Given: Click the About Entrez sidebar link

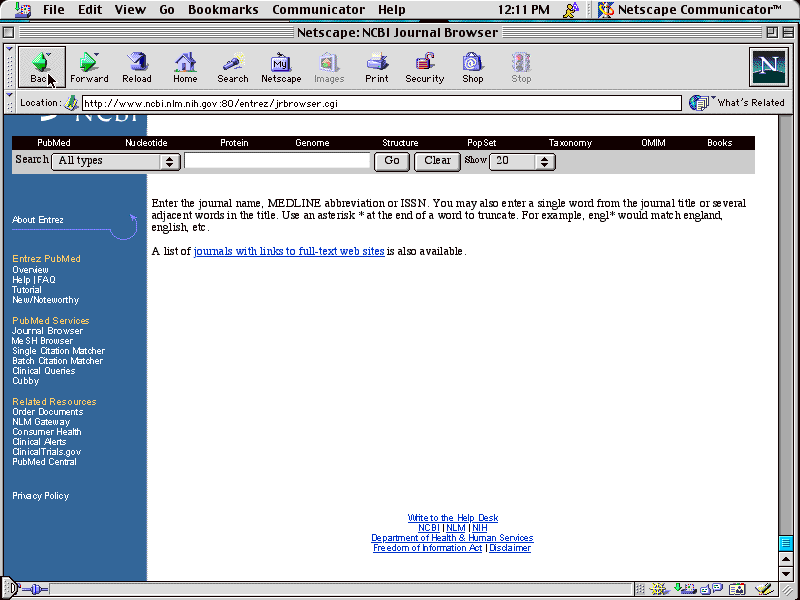Looking at the screenshot, I should point(38,220).
